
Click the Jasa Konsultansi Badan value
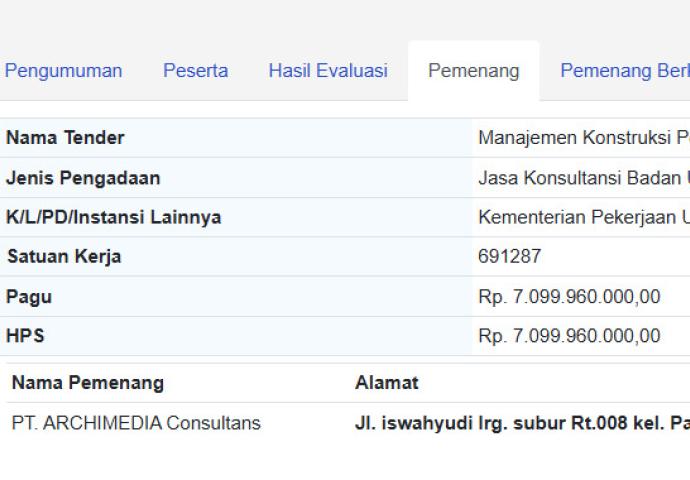pyautogui.click(x=583, y=178)
